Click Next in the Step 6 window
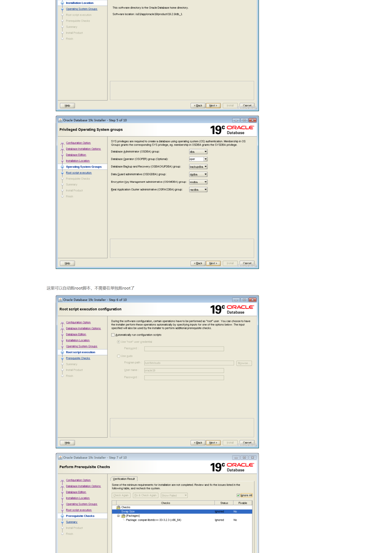 213,443
